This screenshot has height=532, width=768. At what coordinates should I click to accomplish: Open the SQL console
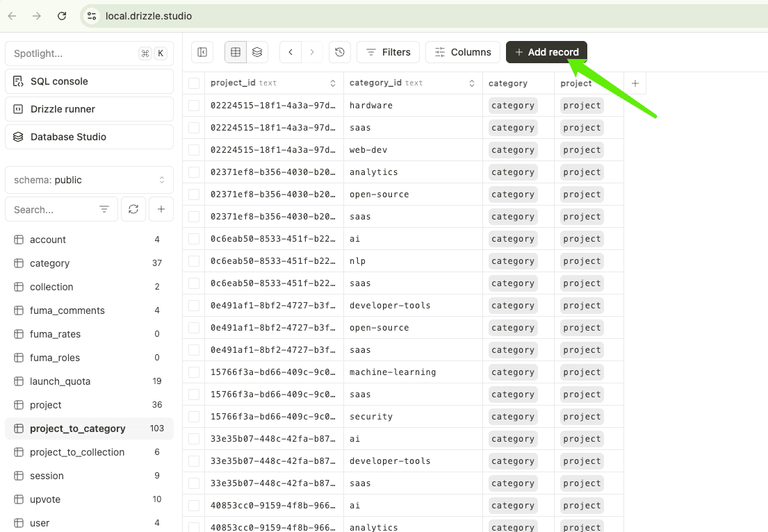[89, 81]
